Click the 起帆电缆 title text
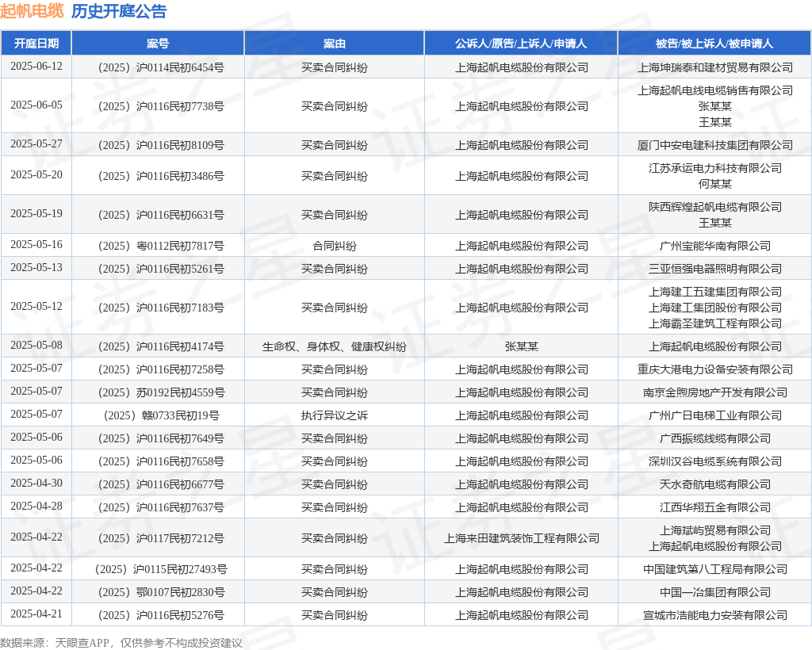 pos(32,11)
